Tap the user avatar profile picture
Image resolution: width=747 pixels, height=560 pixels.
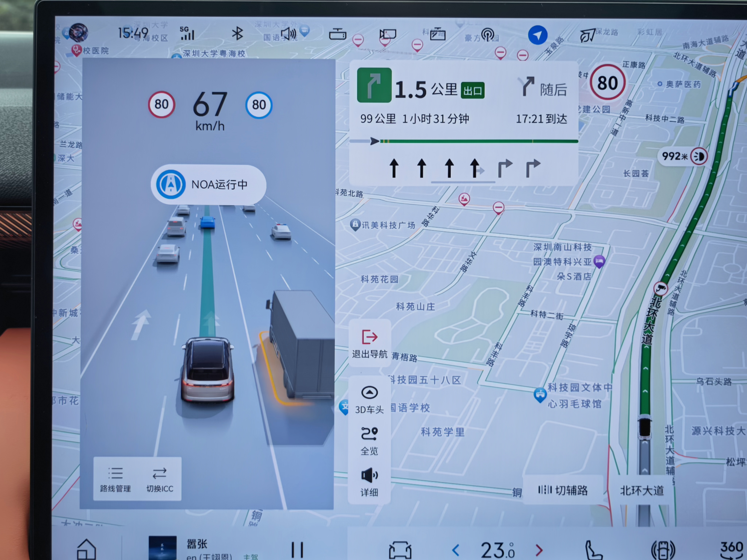[x=78, y=33]
